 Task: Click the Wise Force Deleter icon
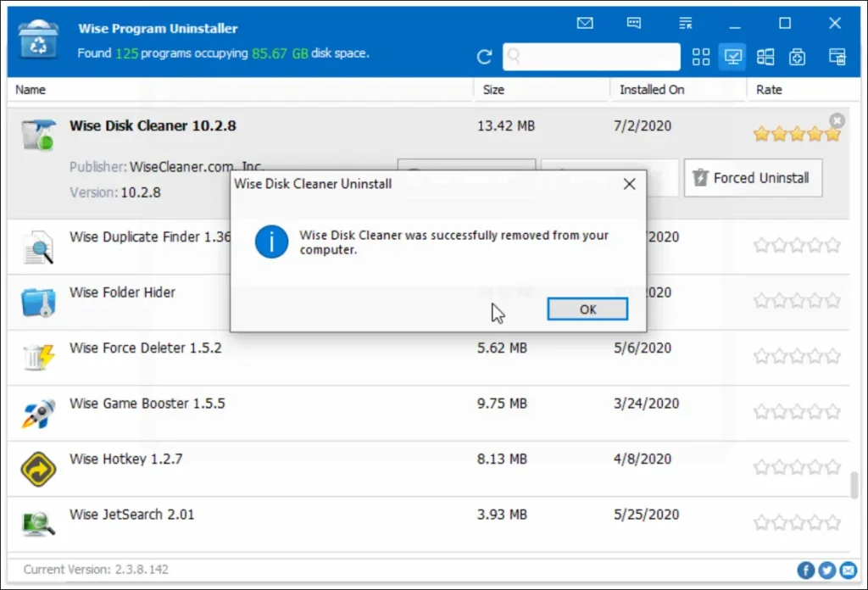point(38,357)
